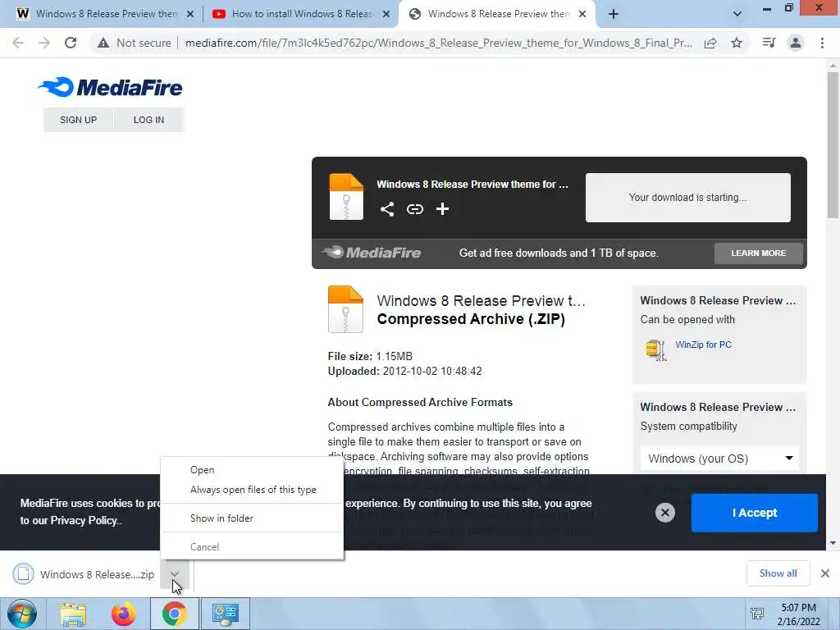
Task: Click the LOG IN button
Action: [149, 120]
